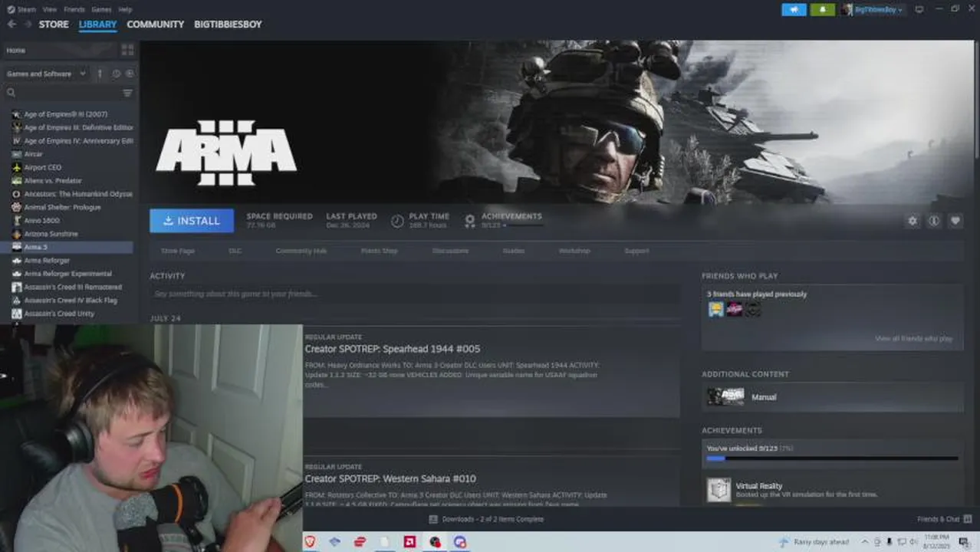Click the sort order arrow icon
Screen dimensions: 980x552
(x=100, y=74)
